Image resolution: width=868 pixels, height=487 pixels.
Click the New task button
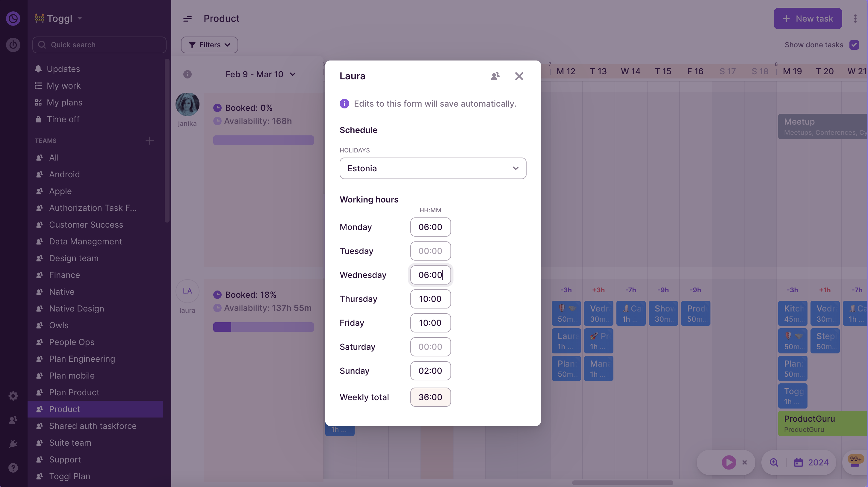[807, 19]
